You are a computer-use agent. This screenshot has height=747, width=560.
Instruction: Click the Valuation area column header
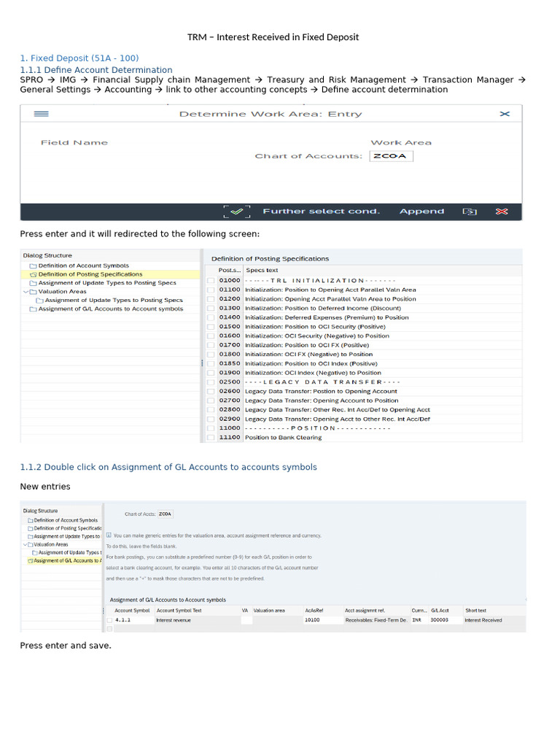coord(269,611)
